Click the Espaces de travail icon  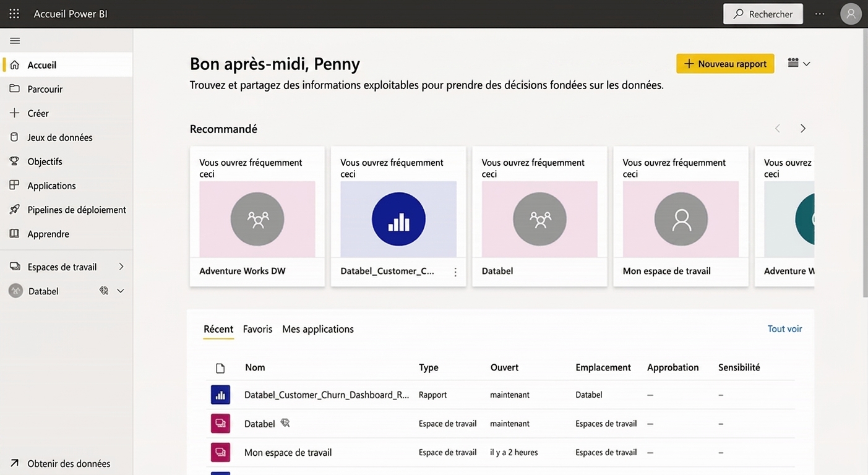coord(15,267)
